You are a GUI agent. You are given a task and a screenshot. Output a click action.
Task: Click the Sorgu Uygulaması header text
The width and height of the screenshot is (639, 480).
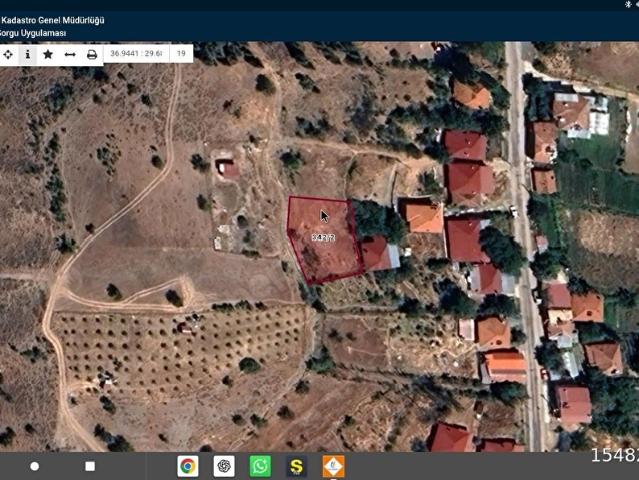coord(33,33)
